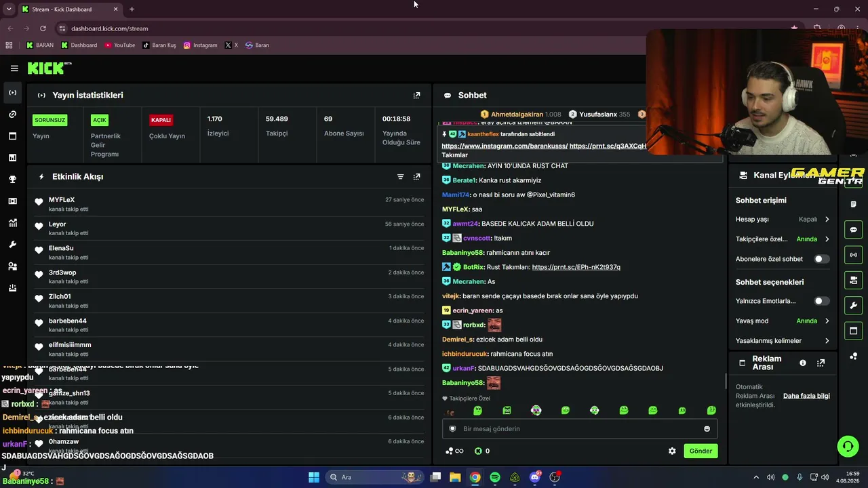Screen dimensions: 868x488
Task: Click the Daha fazla bilgi link
Action: [x=806, y=396]
